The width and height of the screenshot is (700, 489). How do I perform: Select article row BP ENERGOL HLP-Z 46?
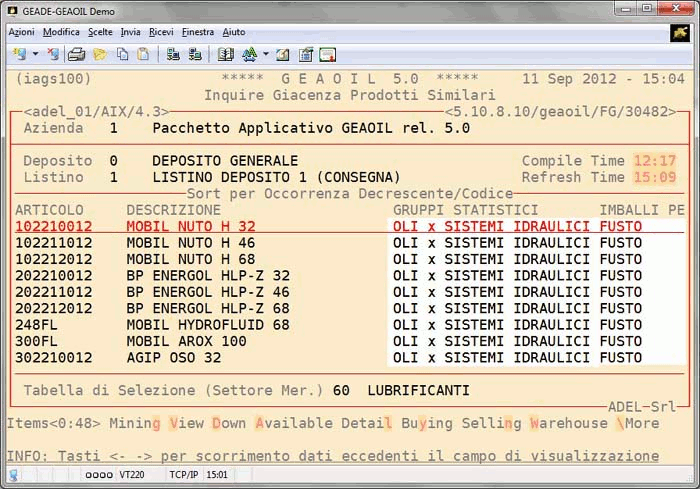[x=207, y=292]
